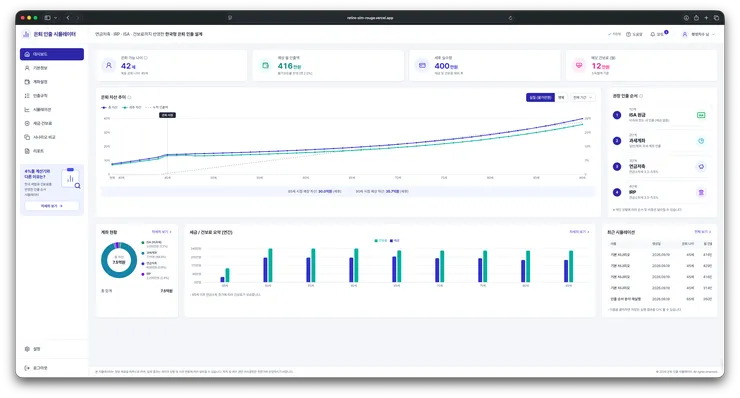
Task: Click the browser share icon
Action: point(696,18)
